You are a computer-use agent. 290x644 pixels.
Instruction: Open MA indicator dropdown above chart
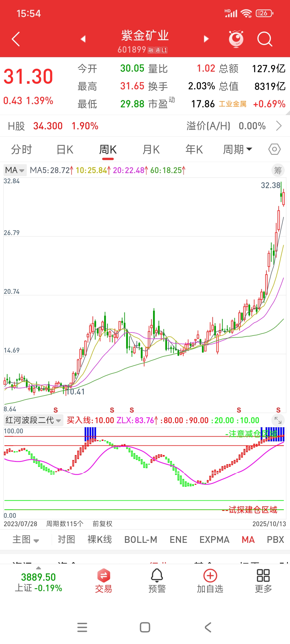tap(15, 170)
